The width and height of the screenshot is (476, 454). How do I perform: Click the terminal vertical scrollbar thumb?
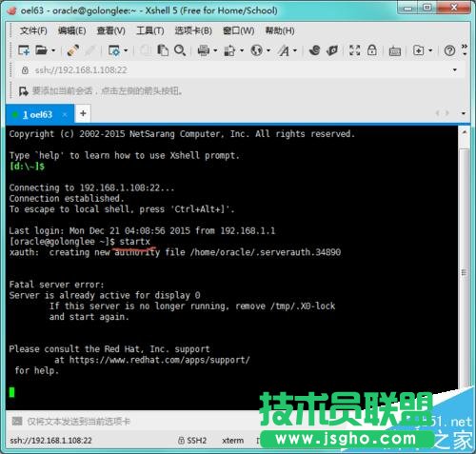click(464, 272)
